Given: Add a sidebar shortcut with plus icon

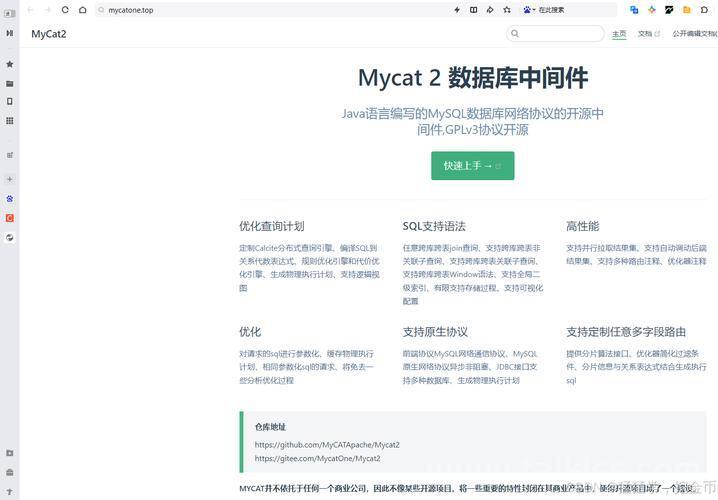Looking at the screenshot, I should [x=10, y=179].
